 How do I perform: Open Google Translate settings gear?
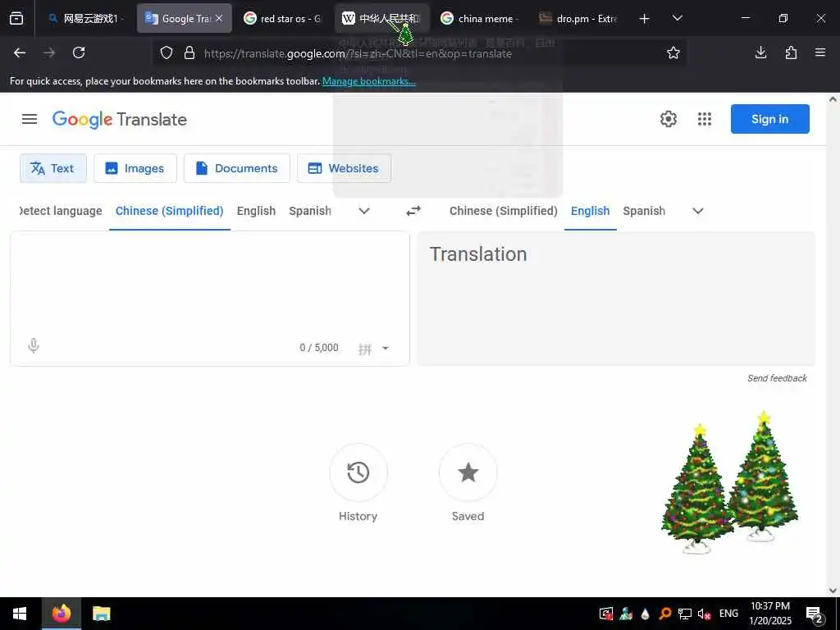click(668, 119)
